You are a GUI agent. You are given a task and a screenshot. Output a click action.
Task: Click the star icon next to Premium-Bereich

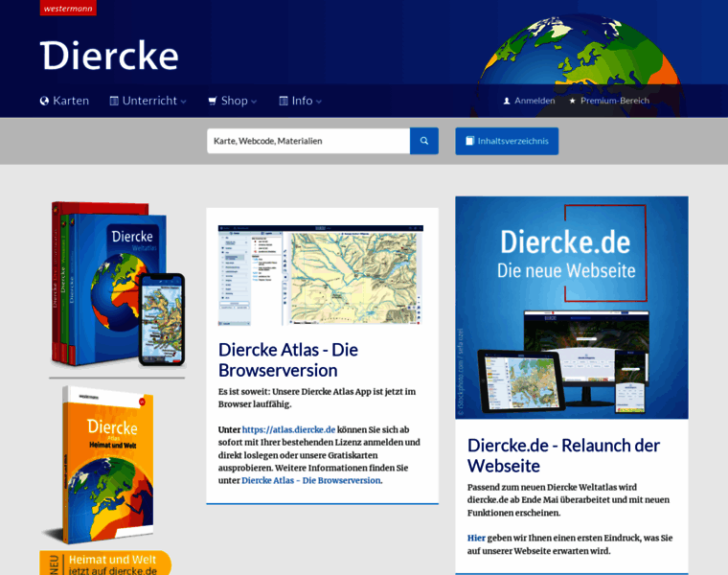(573, 101)
